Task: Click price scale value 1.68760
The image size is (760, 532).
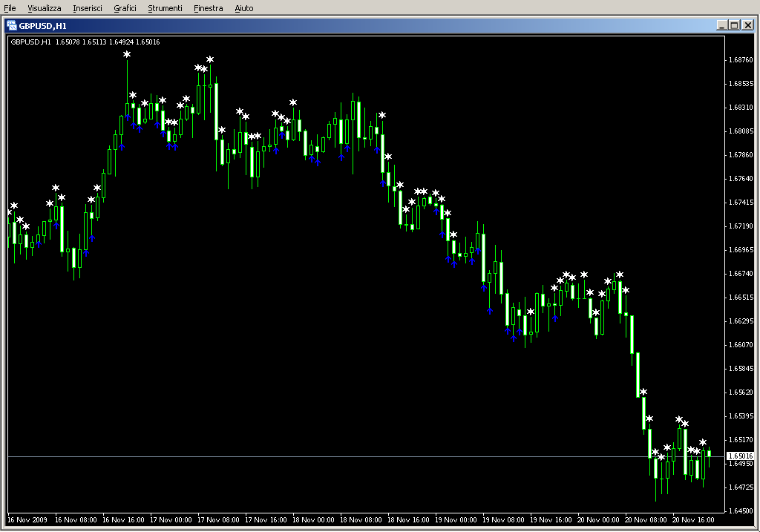Action: [741, 60]
